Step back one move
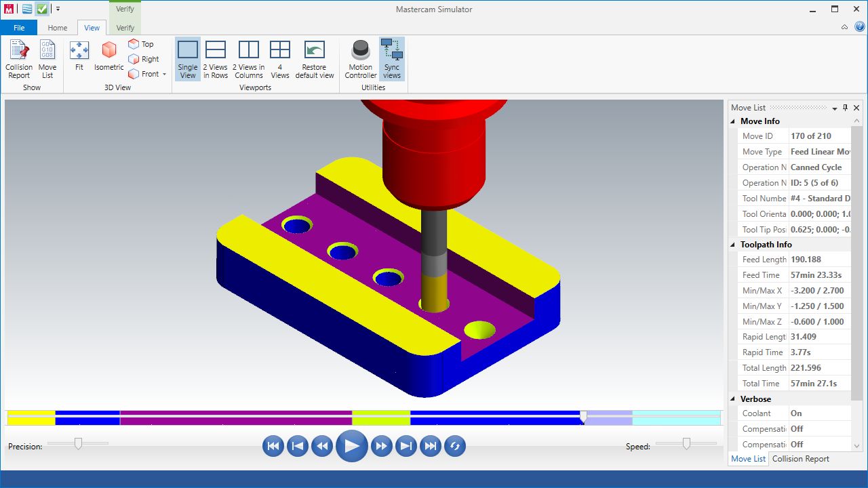Viewport: 868px width, 488px height. pyautogui.click(x=322, y=446)
